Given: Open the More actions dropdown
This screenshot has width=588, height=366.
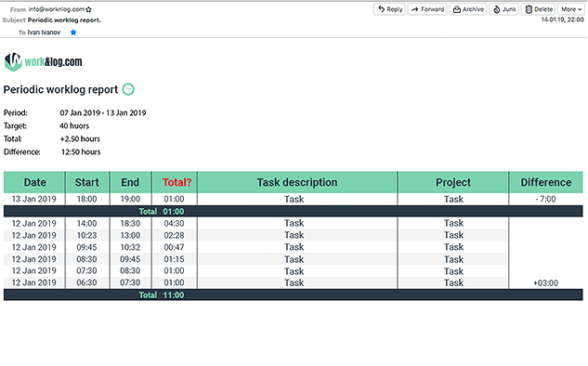Looking at the screenshot, I should tap(571, 9).
